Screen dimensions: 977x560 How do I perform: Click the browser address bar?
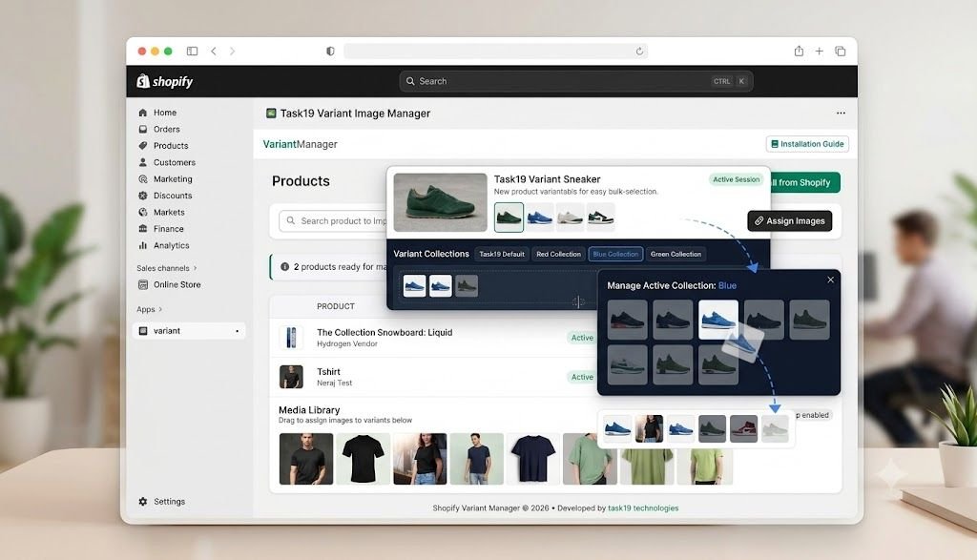(495, 52)
